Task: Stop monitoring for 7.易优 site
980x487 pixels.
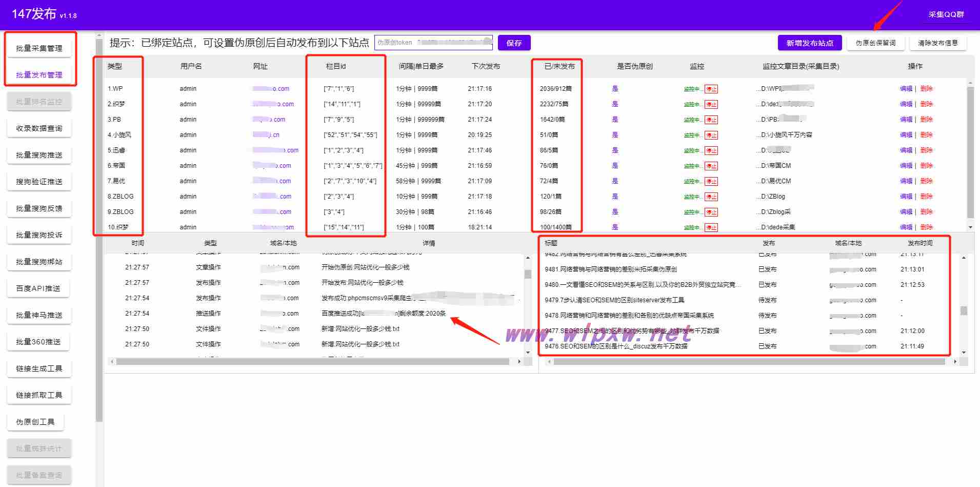Action: click(x=711, y=181)
